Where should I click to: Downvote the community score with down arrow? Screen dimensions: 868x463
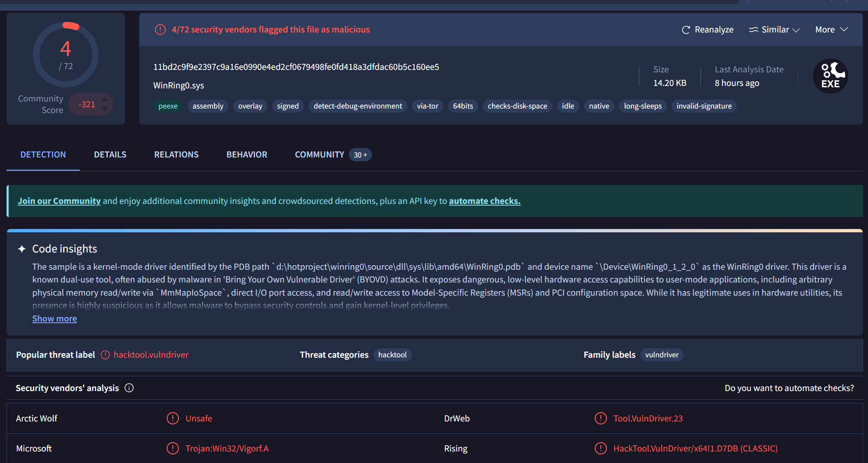tap(104, 109)
